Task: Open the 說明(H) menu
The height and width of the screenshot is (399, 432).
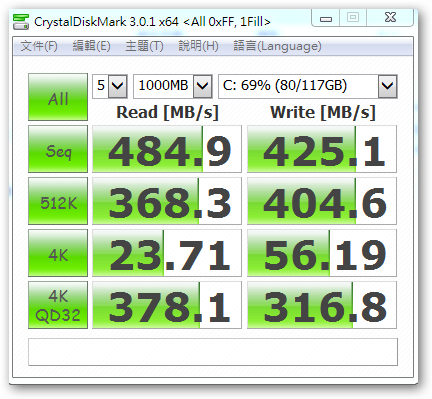Action: coord(198,46)
